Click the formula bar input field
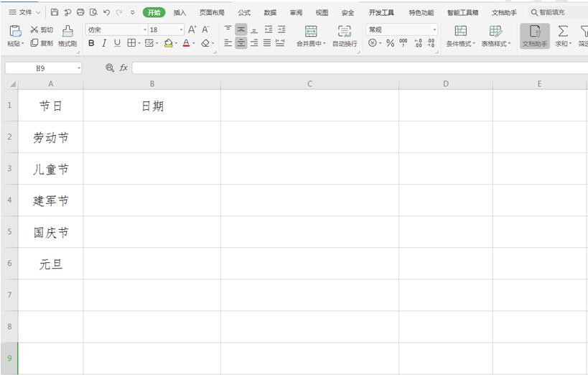588x375 pixels. tap(360, 68)
